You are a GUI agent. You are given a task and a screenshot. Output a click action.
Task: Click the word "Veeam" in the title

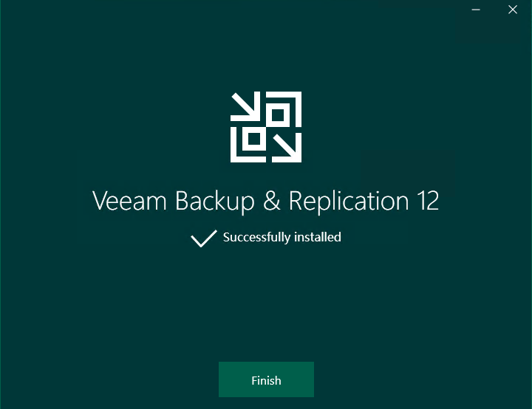[129, 200]
